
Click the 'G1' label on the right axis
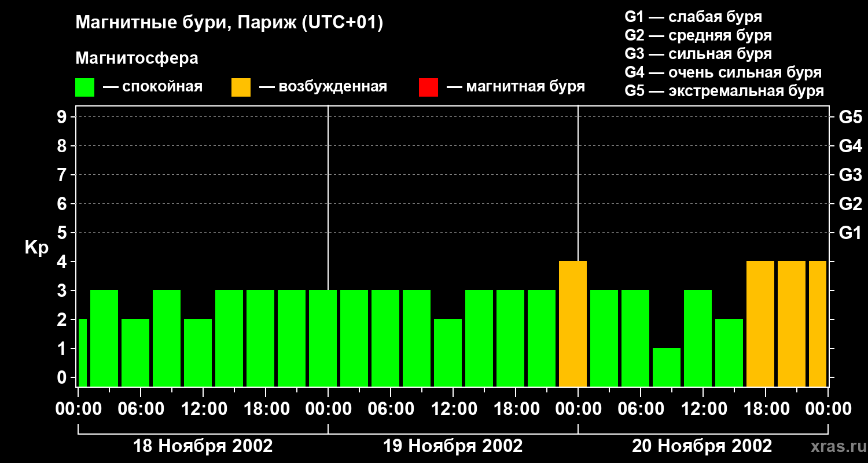(850, 233)
